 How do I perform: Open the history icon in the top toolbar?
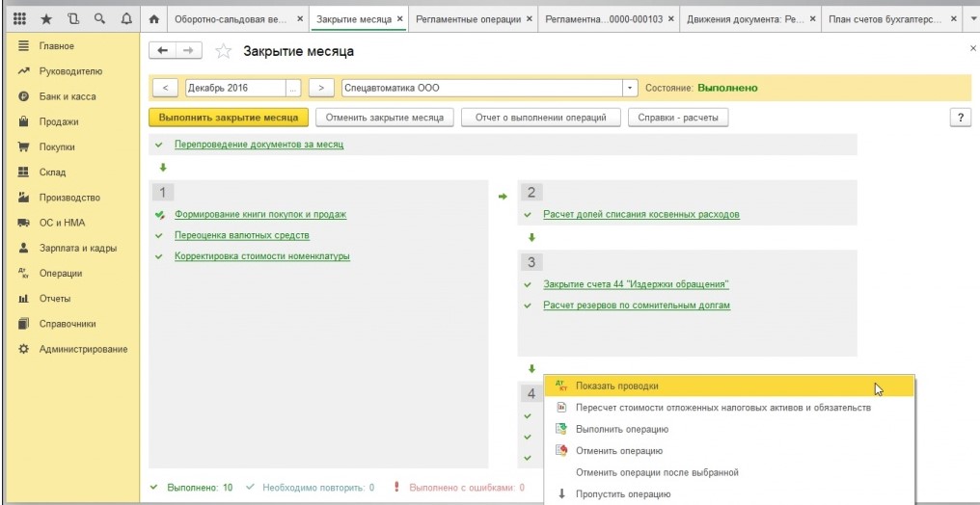(x=72, y=18)
